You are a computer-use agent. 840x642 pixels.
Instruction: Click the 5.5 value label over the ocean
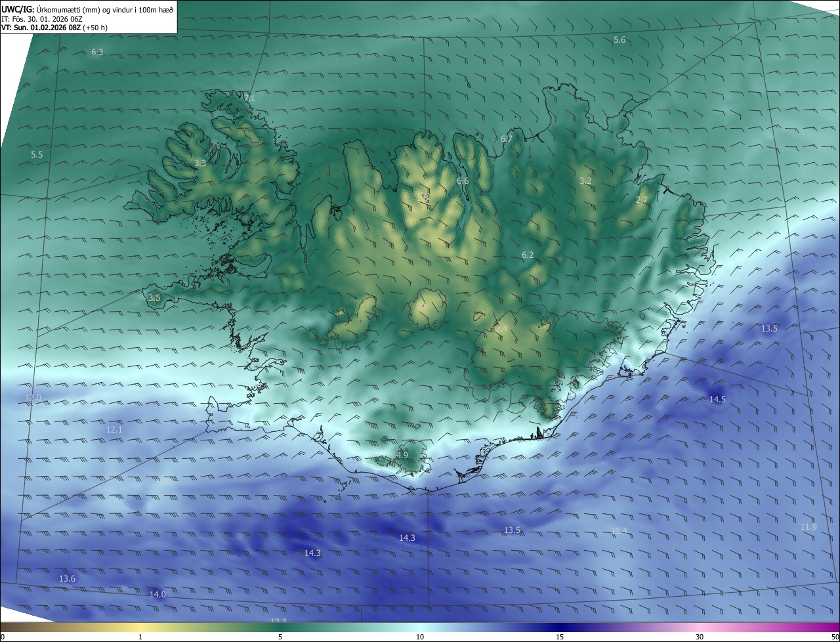pyautogui.click(x=37, y=154)
